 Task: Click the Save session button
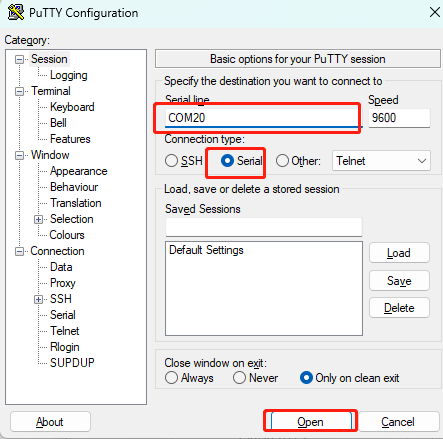point(399,281)
